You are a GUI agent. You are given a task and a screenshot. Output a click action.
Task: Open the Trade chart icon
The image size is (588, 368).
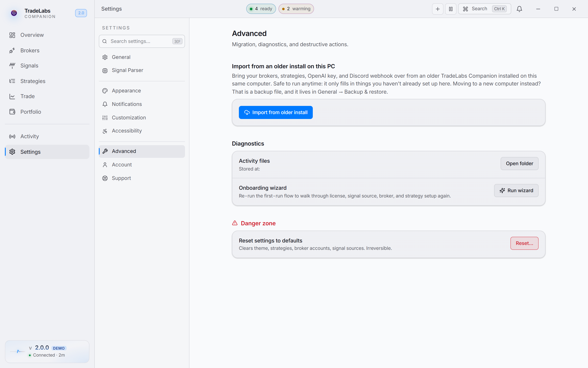(x=12, y=96)
